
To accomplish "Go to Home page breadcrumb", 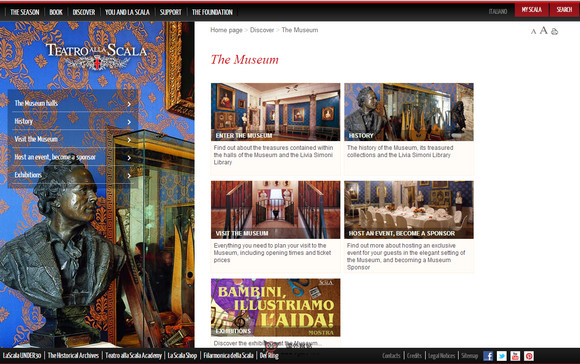I will click(x=226, y=30).
